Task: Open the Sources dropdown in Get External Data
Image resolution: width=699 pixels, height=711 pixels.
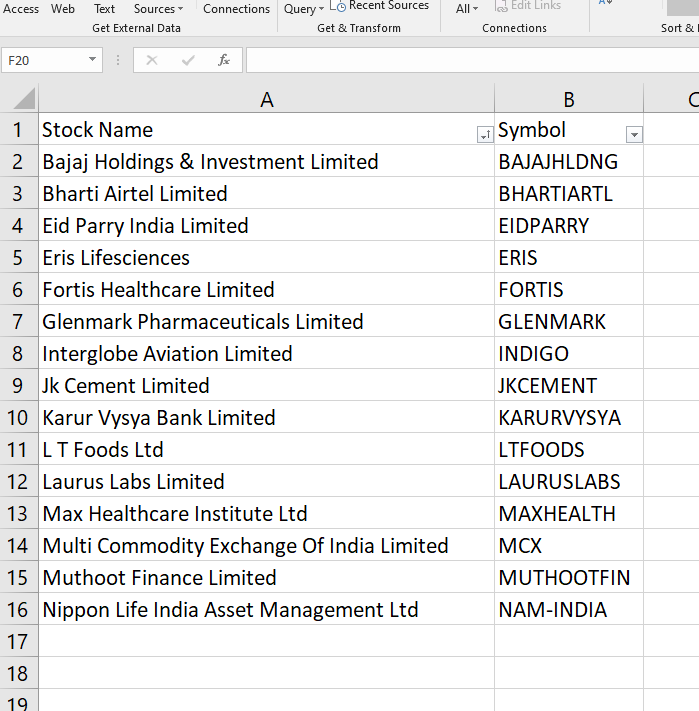Action: [158, 9]
